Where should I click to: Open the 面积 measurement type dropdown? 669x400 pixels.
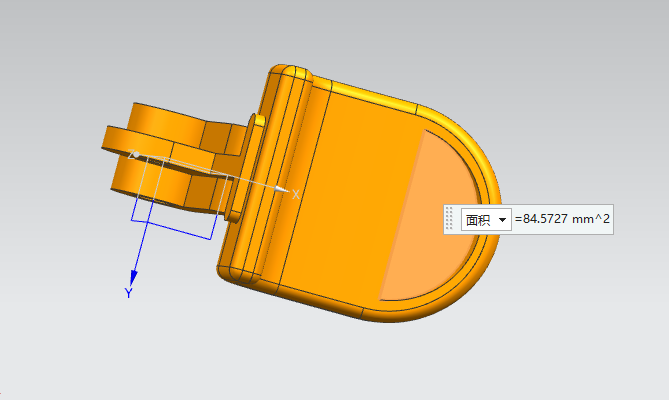[478, 220]
